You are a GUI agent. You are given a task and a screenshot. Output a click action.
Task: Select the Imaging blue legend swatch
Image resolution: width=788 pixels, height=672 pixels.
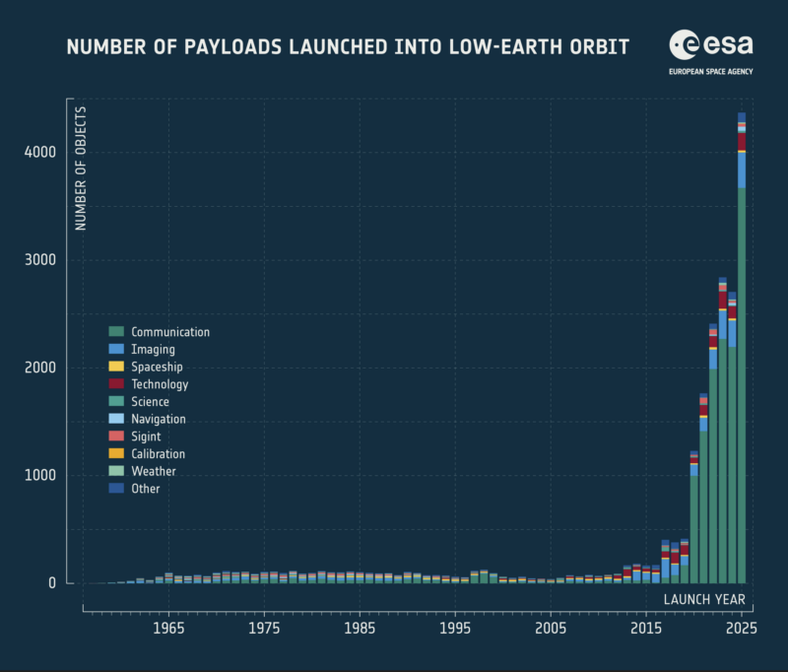point(116,349)
